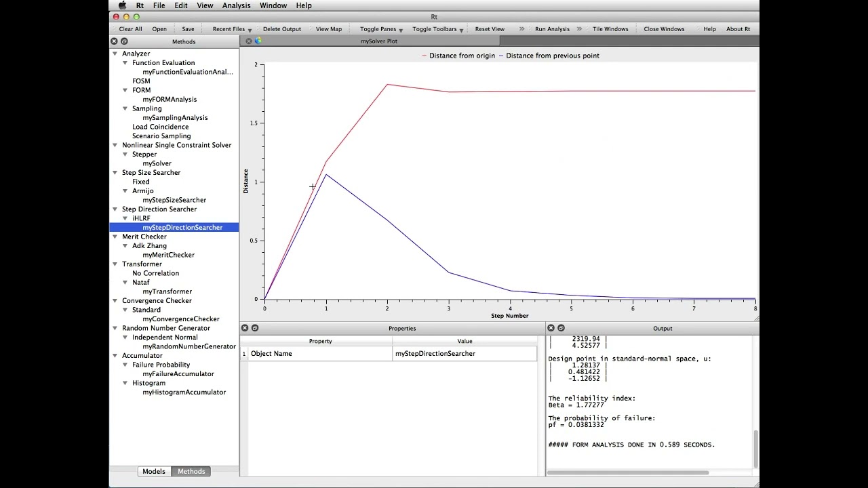The image size is (868, 488).
Task: Close the Properties pane with its X icon
Action: tap(245, 328)
